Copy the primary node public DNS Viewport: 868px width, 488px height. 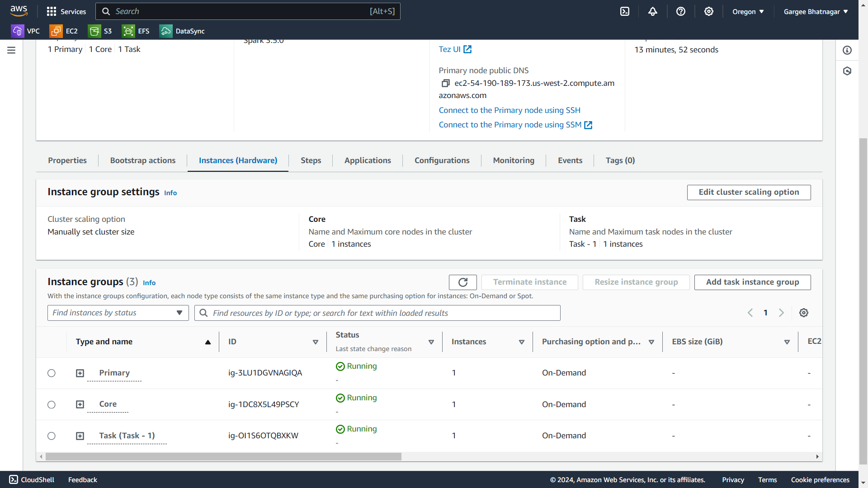pos(445,83)
